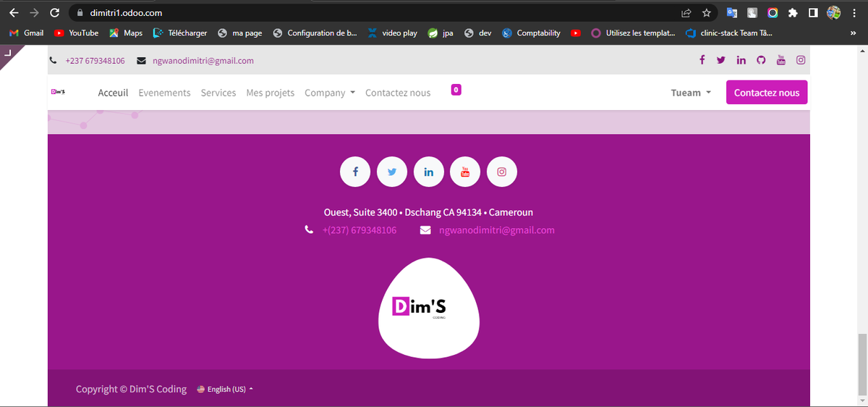868x407 pixels.
Task: Open the YouTube bookmark
Action: coord(77,33)
